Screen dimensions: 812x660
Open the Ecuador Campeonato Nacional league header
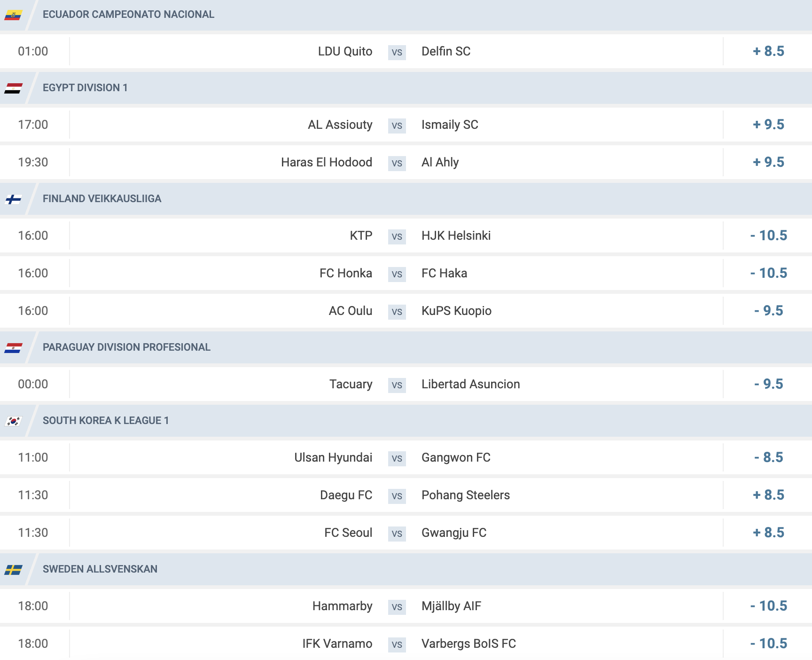128,15
